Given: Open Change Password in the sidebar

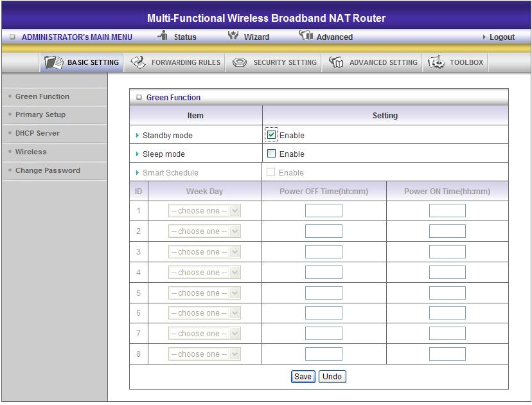Looking at the screenshot, I should pyautogui.click(x=48, y=170).
